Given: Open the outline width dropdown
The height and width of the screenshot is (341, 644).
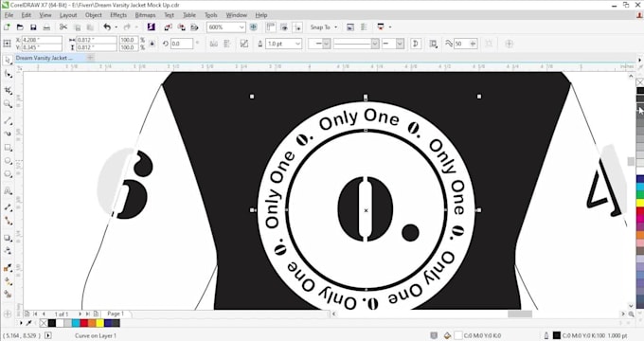Looking at the screenshot, I should (x=298, y=44).
